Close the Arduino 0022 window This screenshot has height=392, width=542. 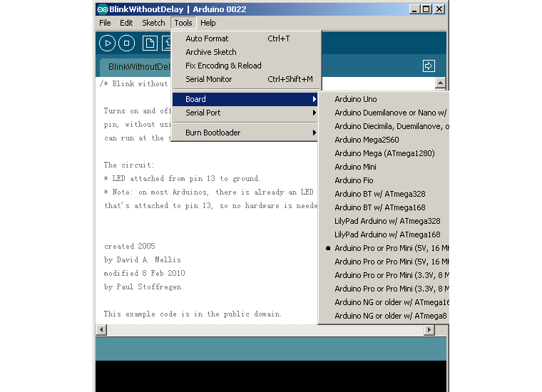click(439, 9)
